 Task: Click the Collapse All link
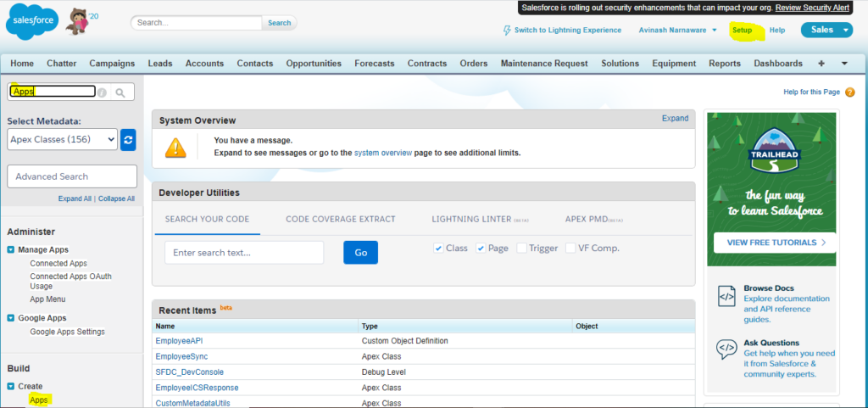(116, 198)
